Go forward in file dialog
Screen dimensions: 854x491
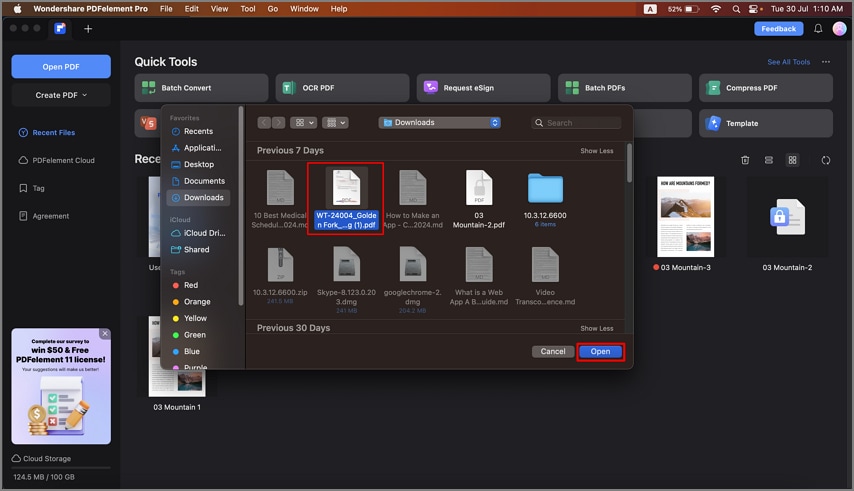pyautogui.click(x=278, y=123)
